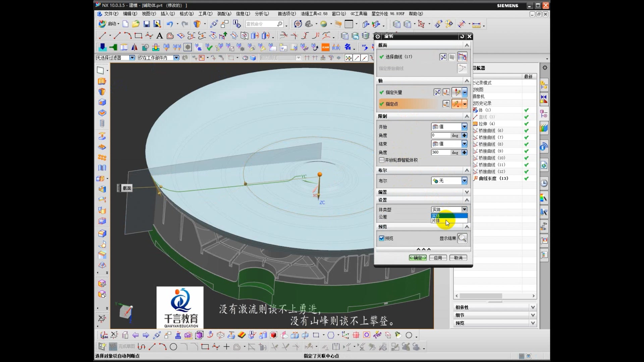This screenshot has height=362, width=644.
Task: Click the Save icon in toolbar
Action: [147, 24]
